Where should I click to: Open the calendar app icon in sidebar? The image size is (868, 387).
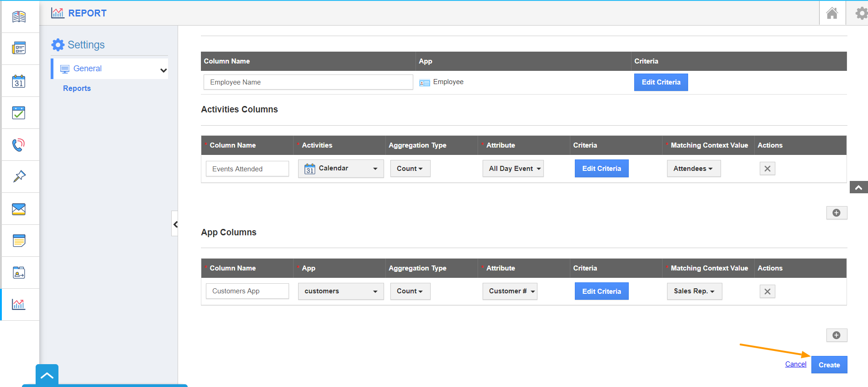(x=19, y=81)
